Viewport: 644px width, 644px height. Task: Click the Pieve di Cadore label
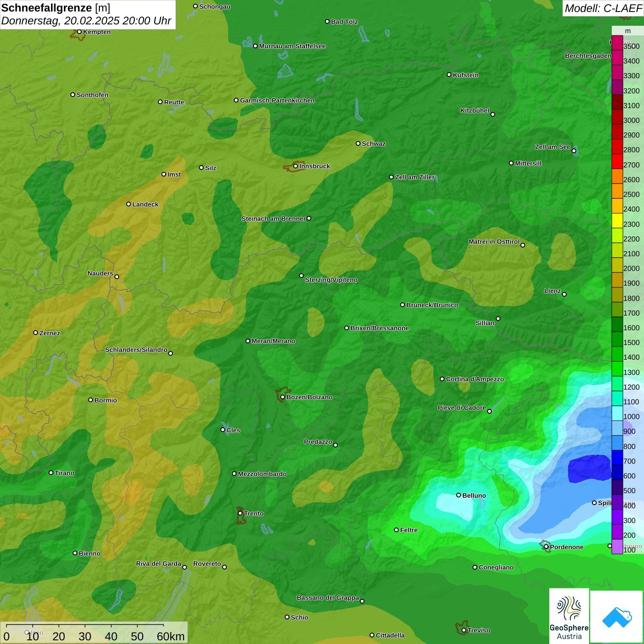(462, 408)
